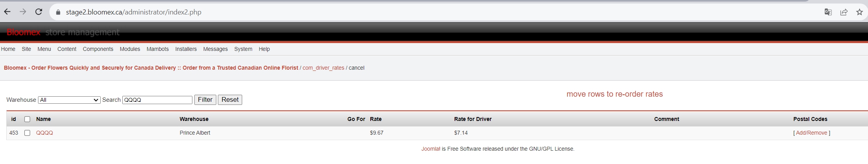
Task: Click the Reset button
Action: click(230, 100)
